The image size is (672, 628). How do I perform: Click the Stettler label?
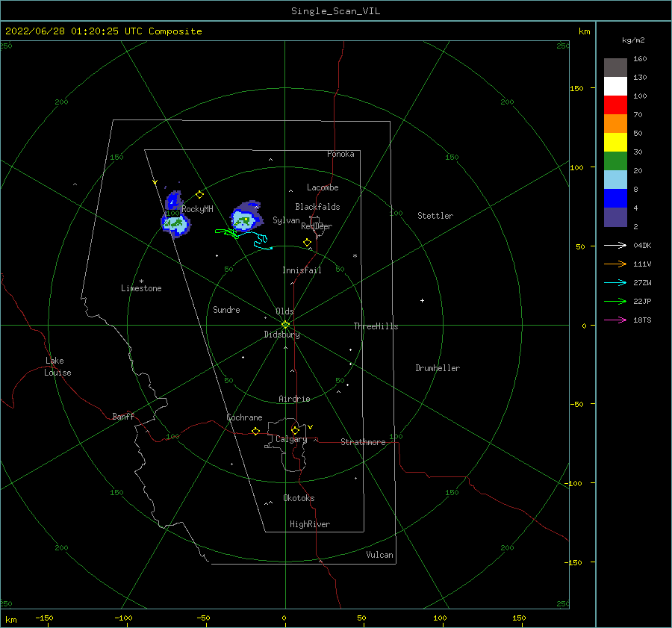point(435,216)
